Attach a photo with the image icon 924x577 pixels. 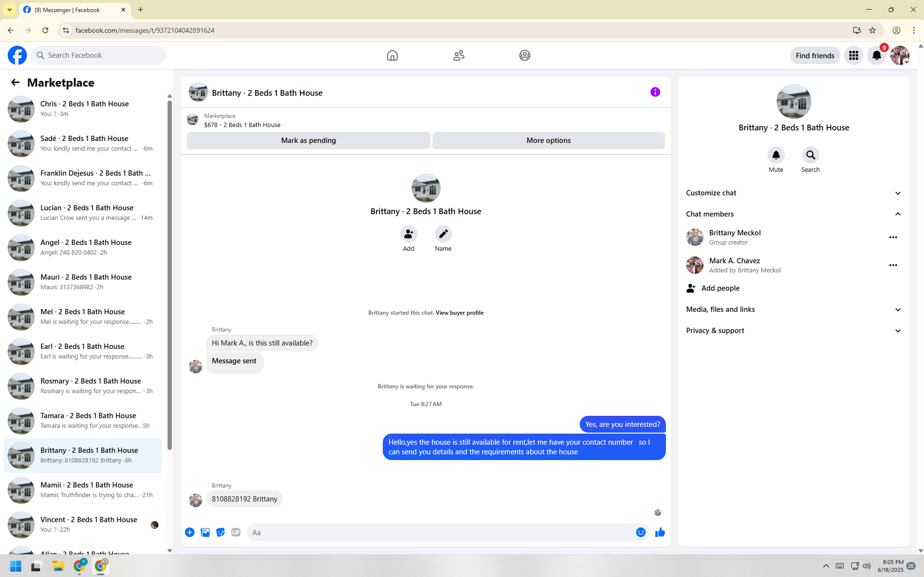tap(205, 532)
